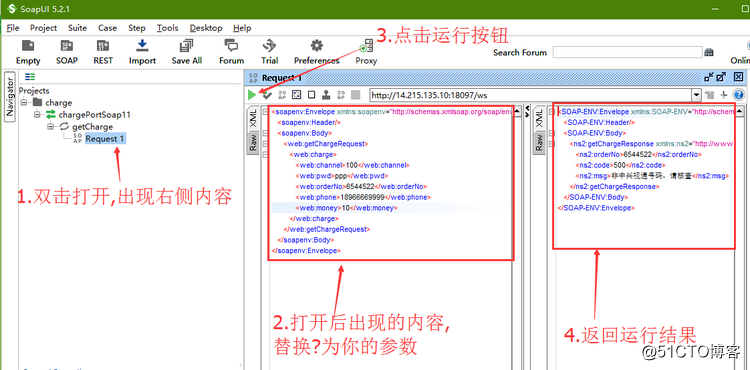Switch to response XML tab
Viewport: 750px width, 370px height.
539,119
